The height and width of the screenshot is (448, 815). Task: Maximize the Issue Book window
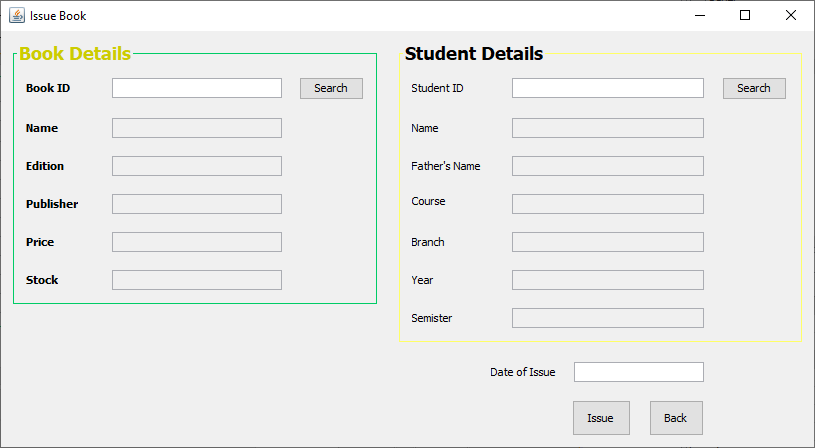[745, 16]
